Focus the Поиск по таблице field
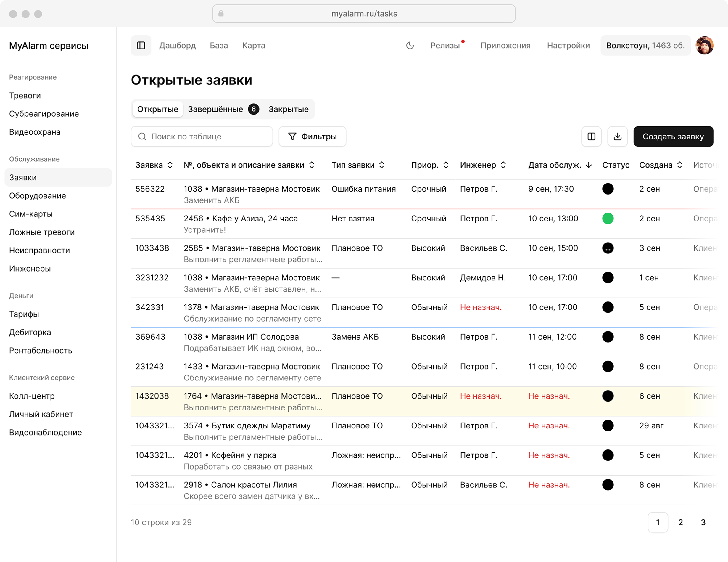 tap(202, 137)
